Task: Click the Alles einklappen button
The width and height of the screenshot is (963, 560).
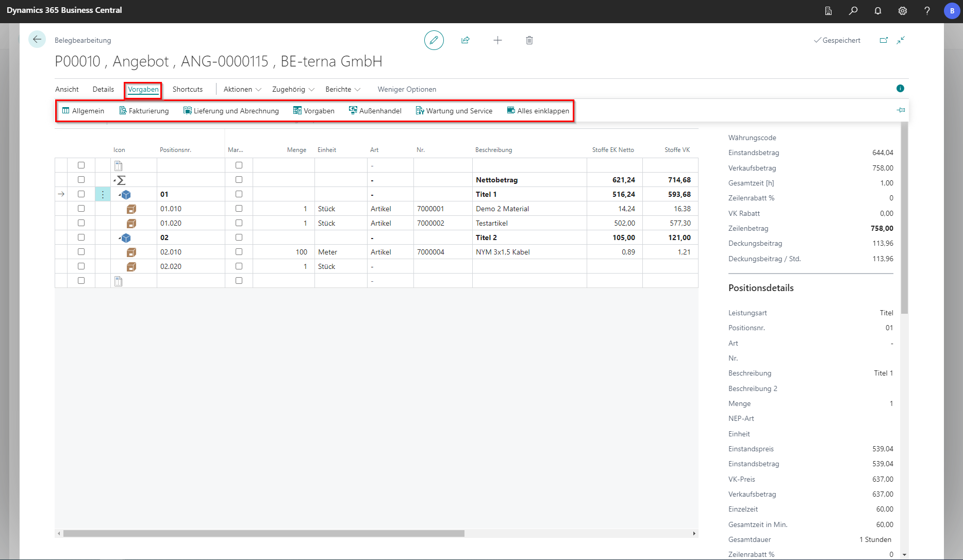Action: pyautogui.click(x=538, y=111)
